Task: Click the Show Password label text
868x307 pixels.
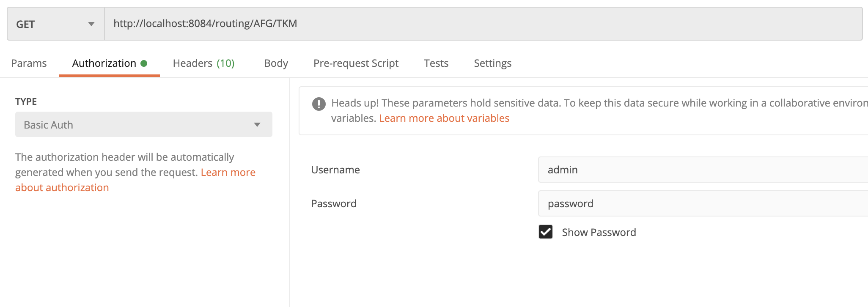Action: point(599,232)
